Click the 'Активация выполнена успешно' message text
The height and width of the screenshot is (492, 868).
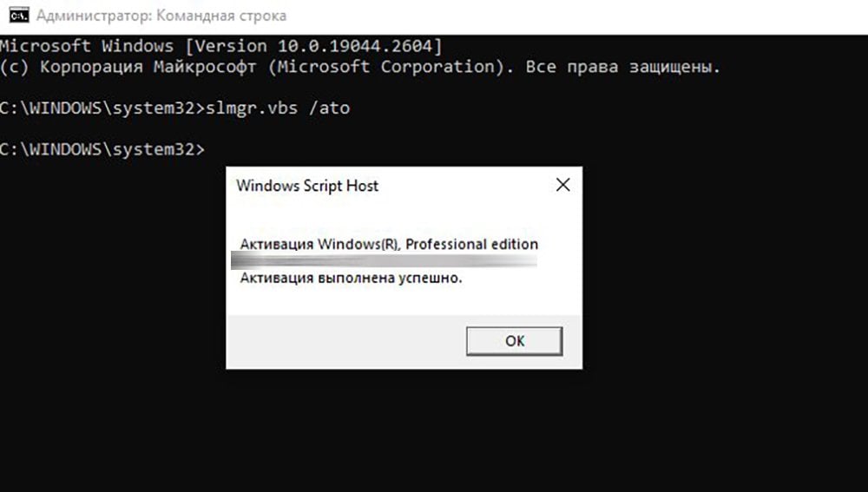pos(351,278)
